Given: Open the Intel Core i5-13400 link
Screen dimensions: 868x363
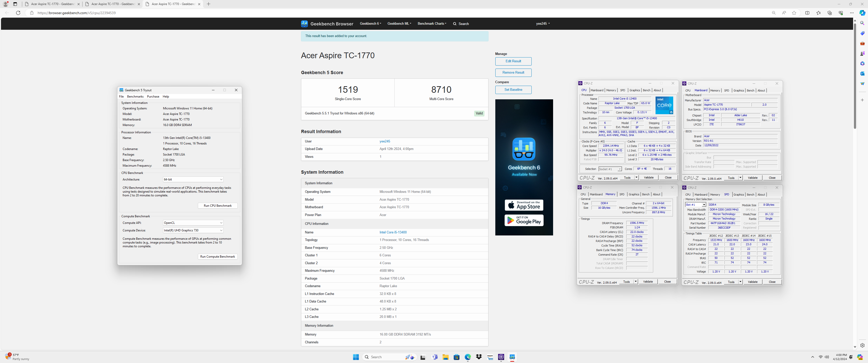Looking at the screenshot, I should [393, 232].
